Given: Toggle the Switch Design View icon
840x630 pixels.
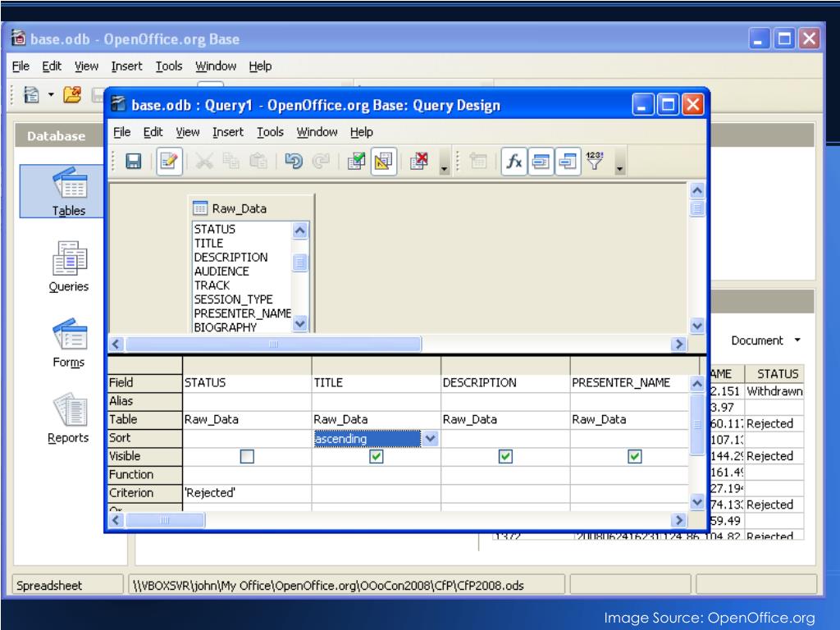Looking at the screenshot, I should [384, 161].
